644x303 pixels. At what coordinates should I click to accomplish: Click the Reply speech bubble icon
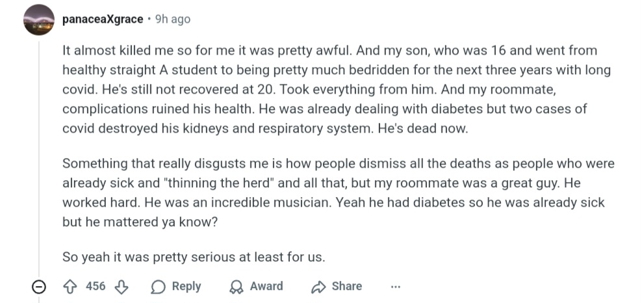(158, 287)
